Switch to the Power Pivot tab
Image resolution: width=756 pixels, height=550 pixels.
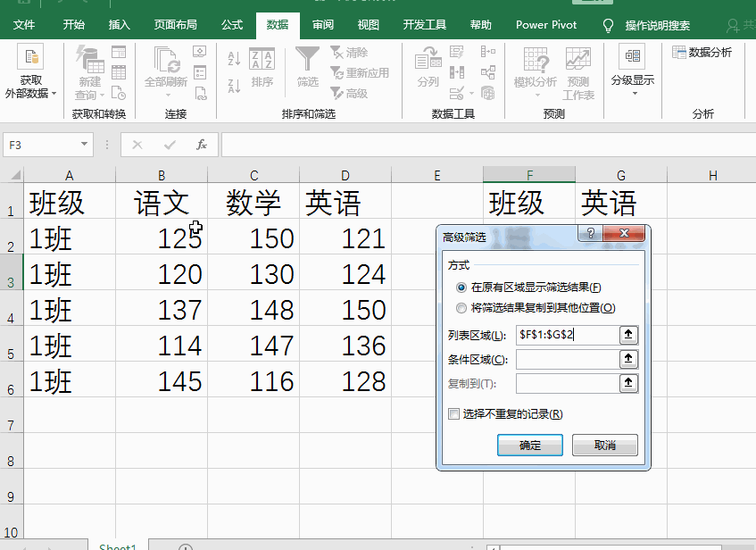(x=546, y=25)
